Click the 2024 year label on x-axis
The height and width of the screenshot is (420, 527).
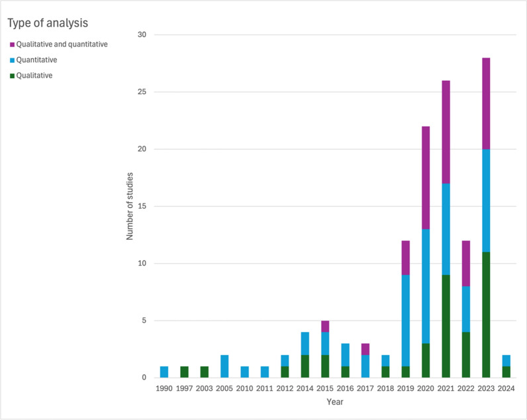click(x=506, y=389)
